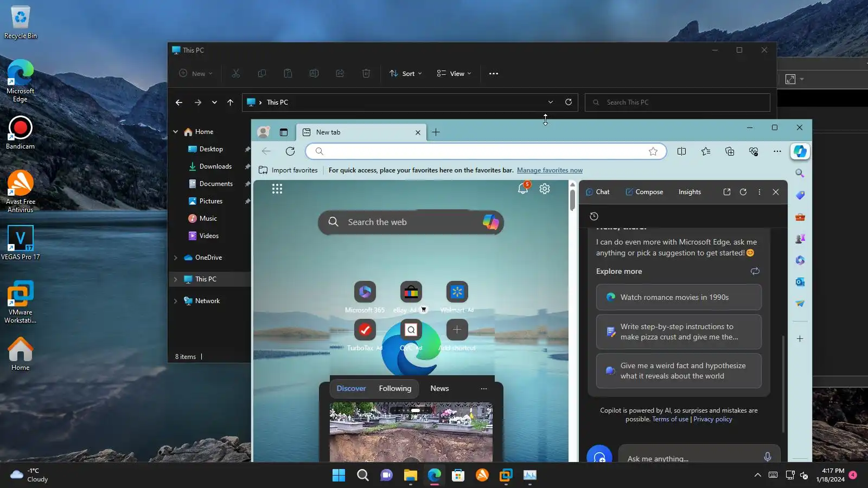
Task: Click the Search This PC field
Action: click(678, 102)
